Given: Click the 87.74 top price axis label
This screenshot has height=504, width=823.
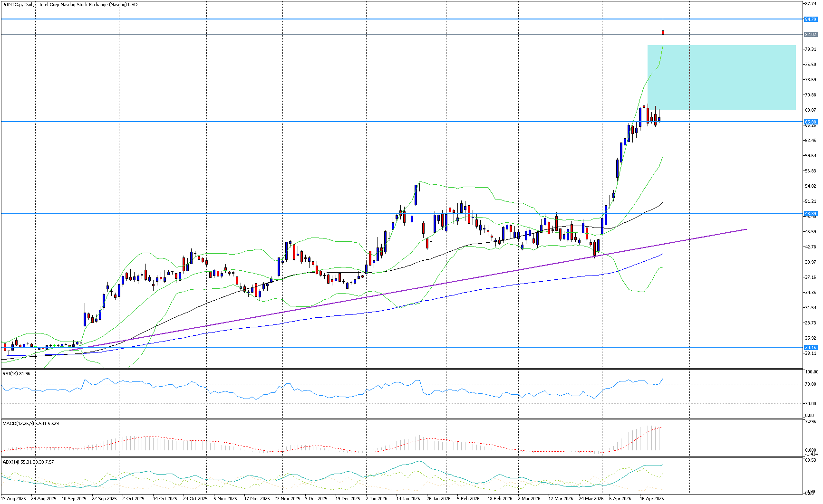Looking at the screenshot, I should (x=810, y=4).
